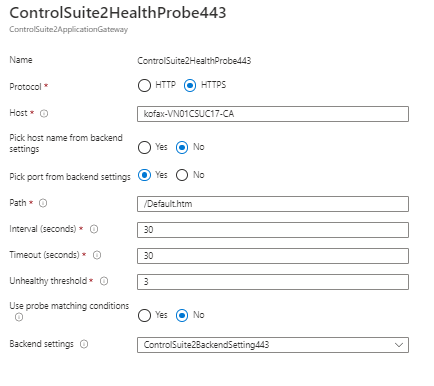The width and height of the screenshot is (434, 386).
Task: Choose Yes for Pick host name from backend settings
Action: pyautogui.click(x=144, y=147)
